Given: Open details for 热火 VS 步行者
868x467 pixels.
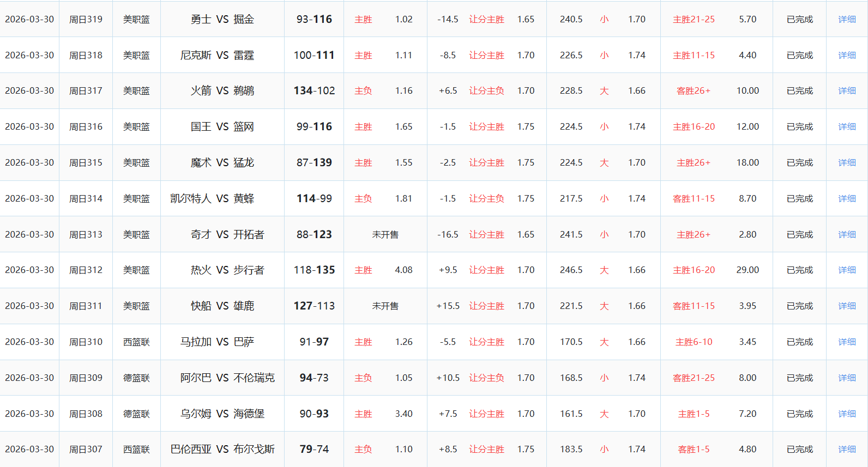Looking at the screenshot, I should coord(847,270).
